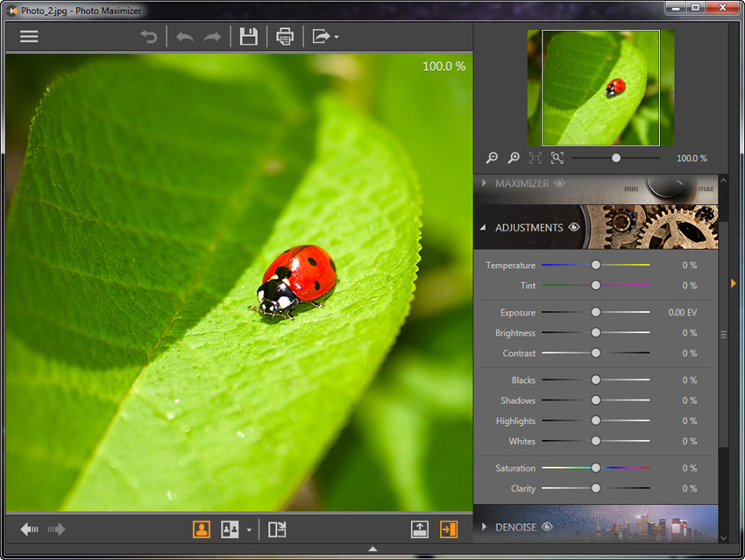
Task: Expand the Denoise panel
Action: 484,527
